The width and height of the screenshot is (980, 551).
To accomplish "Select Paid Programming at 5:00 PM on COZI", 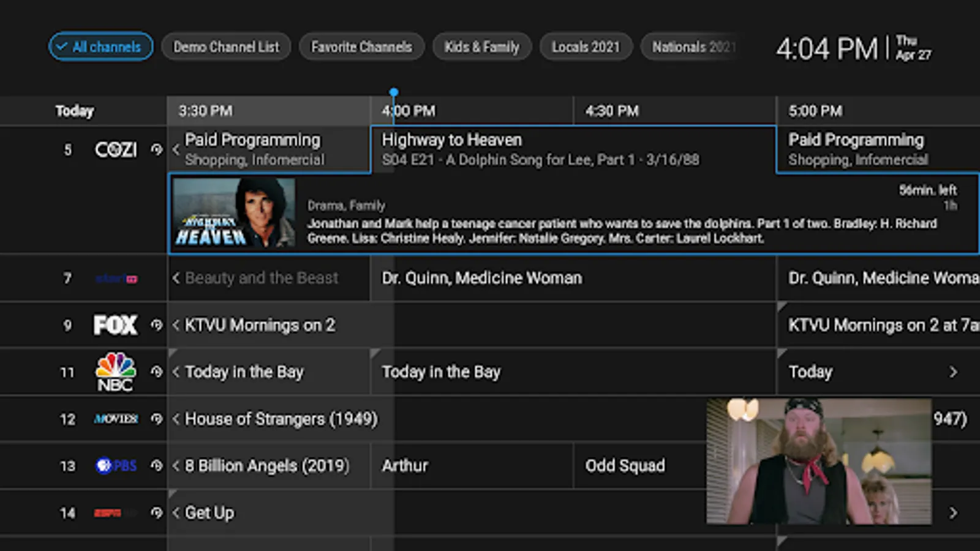I will coord(878,149).
